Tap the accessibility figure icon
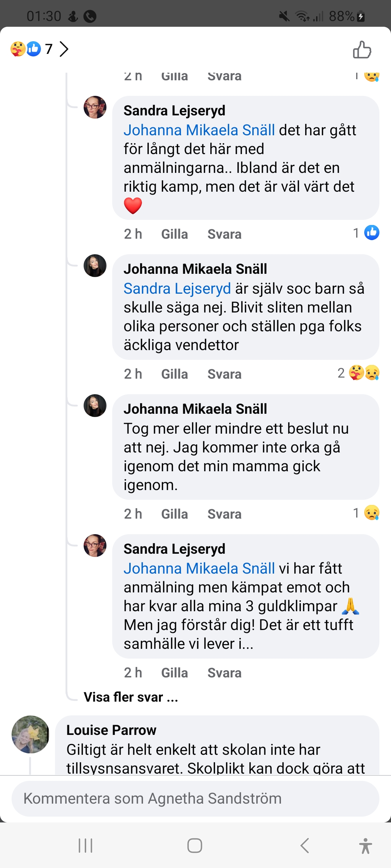 point(365,846)
